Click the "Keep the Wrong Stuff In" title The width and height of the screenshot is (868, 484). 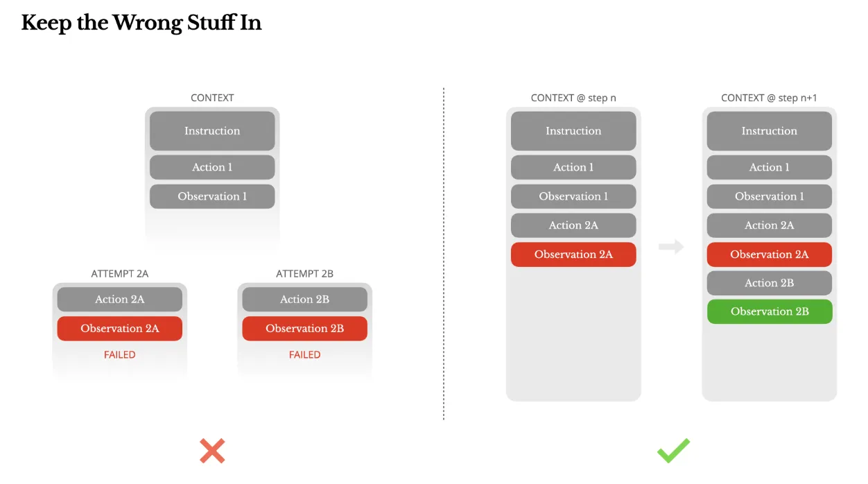point(141,24)
